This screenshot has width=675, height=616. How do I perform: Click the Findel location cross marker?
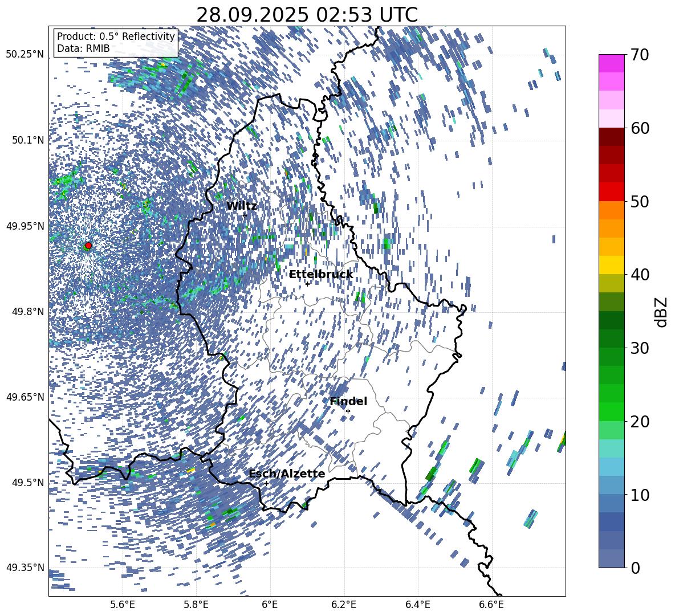(348, 411)
